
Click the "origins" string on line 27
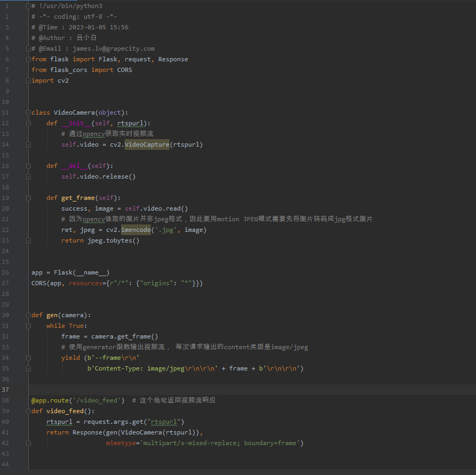click(156, 283)
